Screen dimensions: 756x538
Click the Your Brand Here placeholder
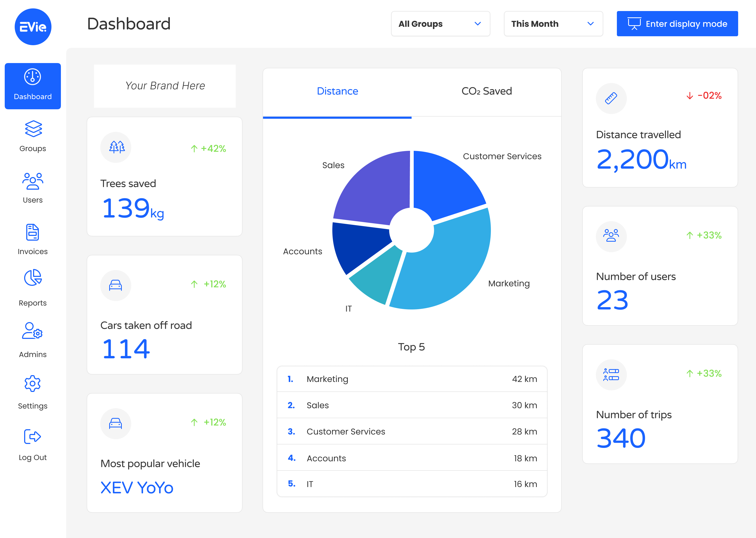coord(165,86)
